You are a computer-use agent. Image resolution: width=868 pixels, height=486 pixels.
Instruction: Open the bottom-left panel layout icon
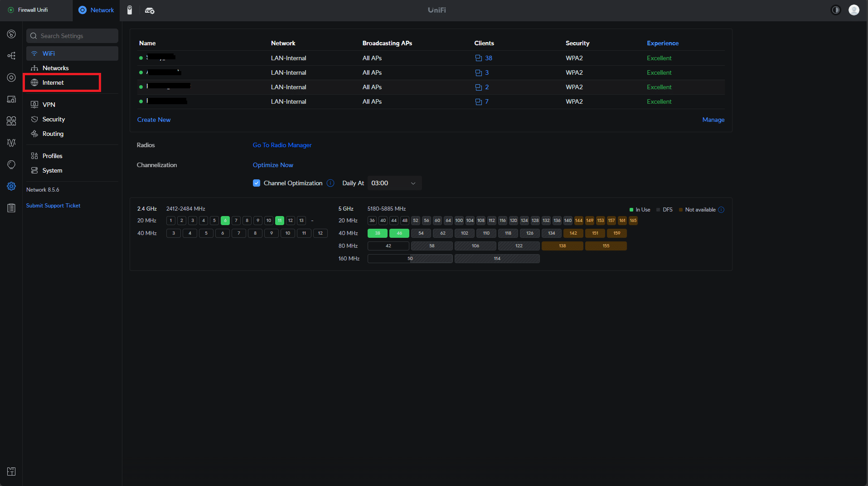tap(11, 472)
